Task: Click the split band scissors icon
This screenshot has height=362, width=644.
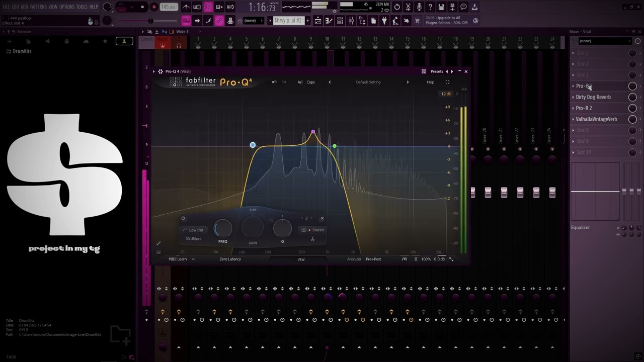Action: [312, 239]
